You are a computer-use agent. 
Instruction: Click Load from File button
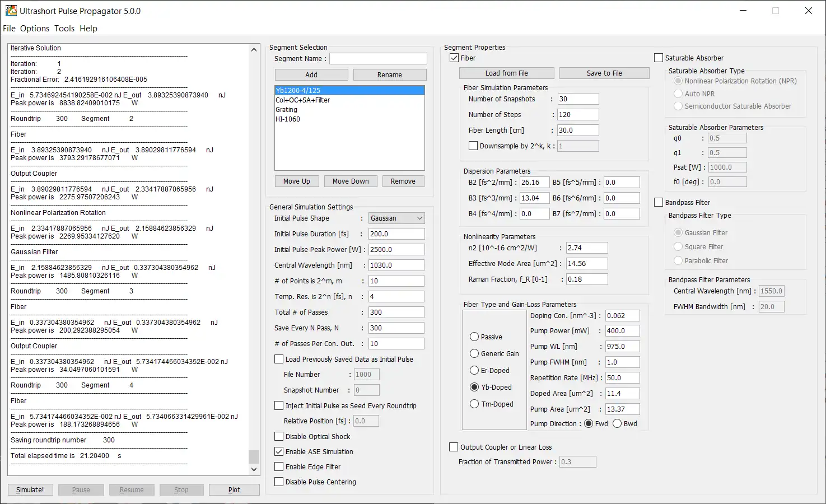(x=507, y=73)
